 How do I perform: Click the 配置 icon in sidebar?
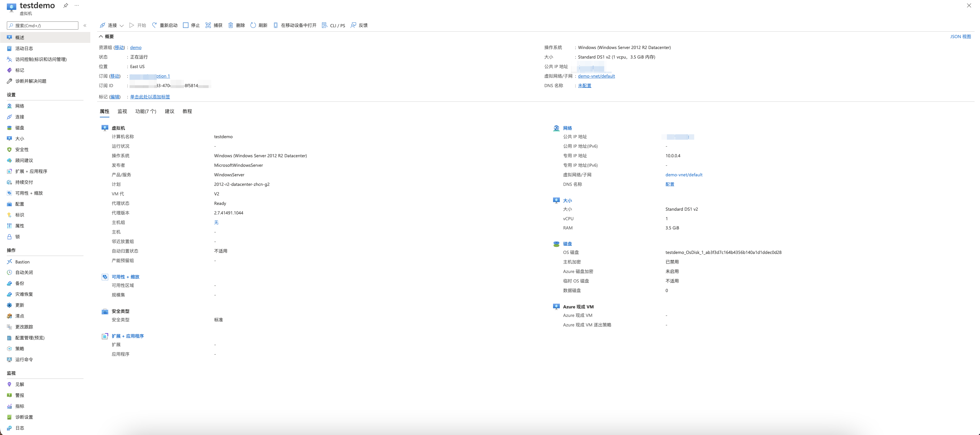(10, 204)
